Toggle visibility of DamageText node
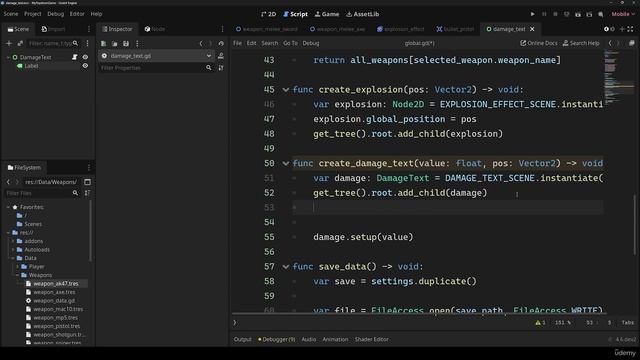640x360 pixels. point(85,57)
